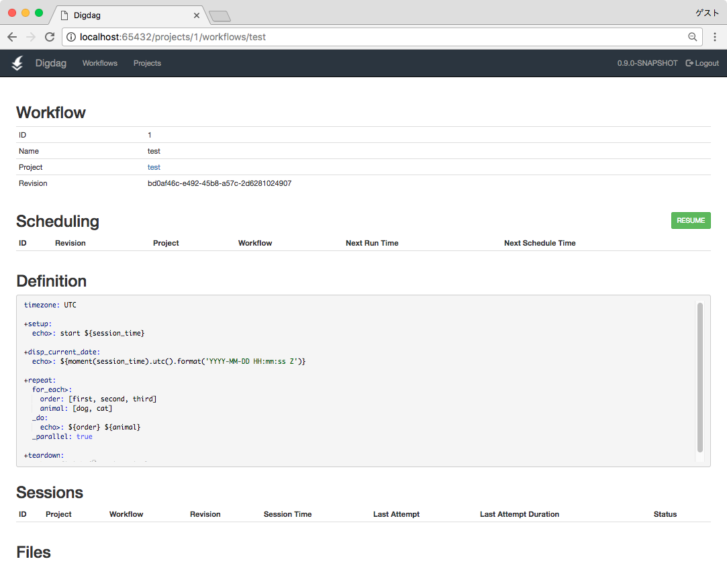This screenshot has height=588, width=727.
Task: Open the test project link
Action: point(154,166)
